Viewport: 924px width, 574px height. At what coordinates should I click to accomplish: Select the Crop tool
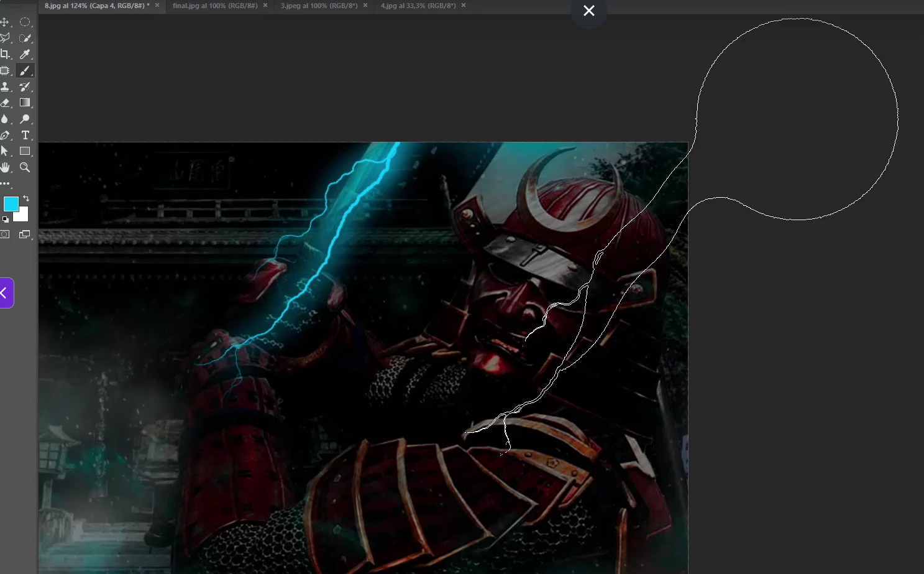(5, 54)
